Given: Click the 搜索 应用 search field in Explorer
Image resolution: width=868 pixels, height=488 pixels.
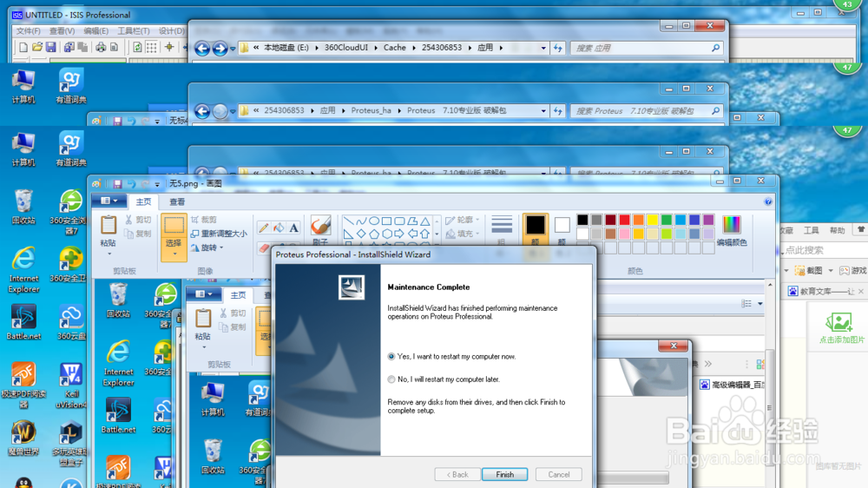Looking at the screenshot, I should coord(648,48).
